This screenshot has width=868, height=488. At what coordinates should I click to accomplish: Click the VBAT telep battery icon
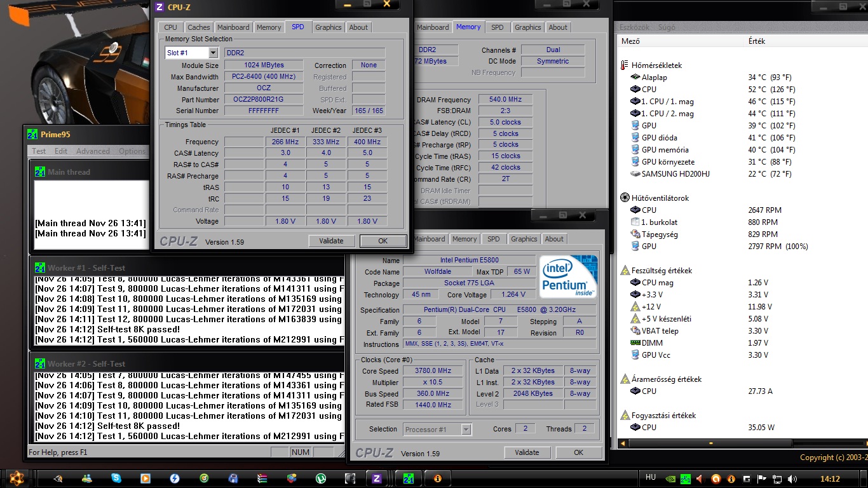pos(635,330)
